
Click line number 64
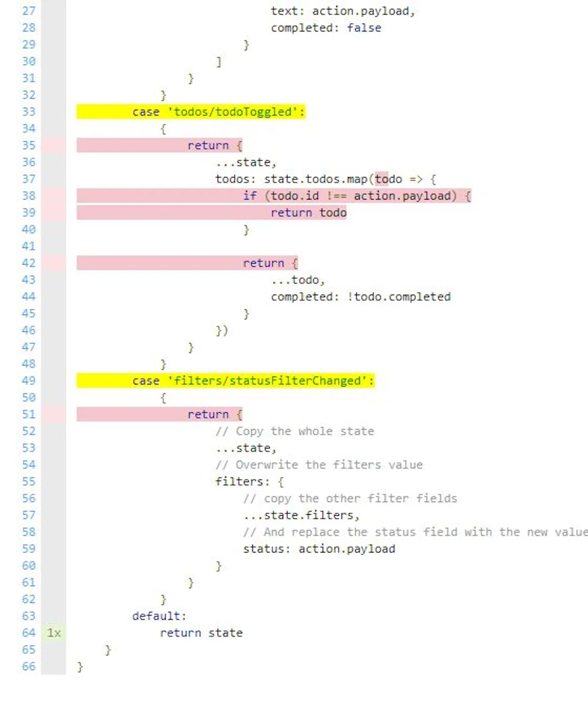(29, 633)
